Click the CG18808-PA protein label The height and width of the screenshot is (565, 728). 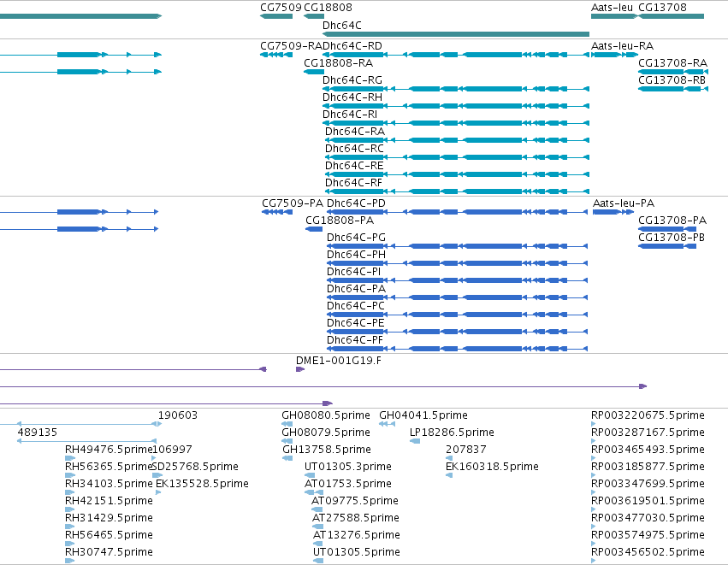tap(340, 221)
